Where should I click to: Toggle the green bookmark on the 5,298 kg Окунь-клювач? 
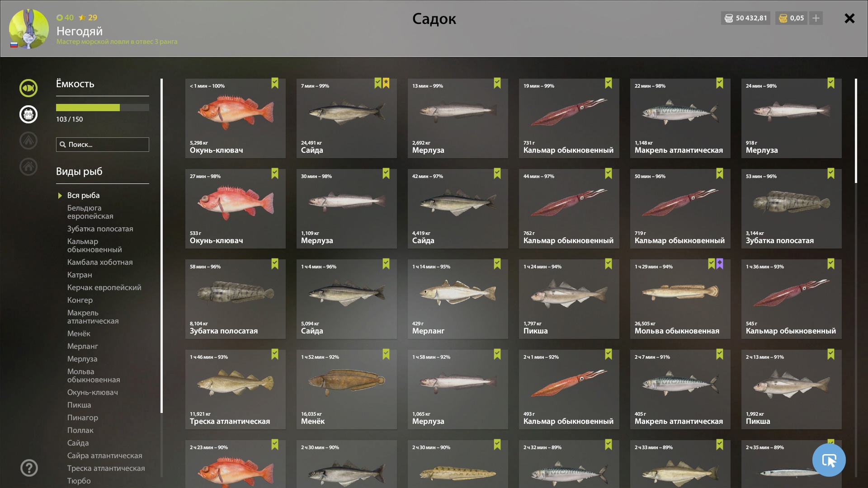275,83
